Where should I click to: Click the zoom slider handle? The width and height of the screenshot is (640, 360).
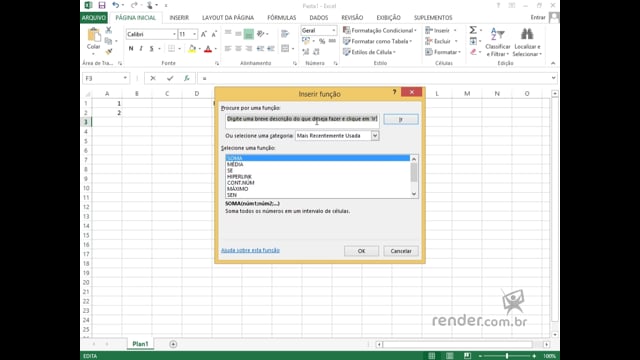click(x=507, y=356)
